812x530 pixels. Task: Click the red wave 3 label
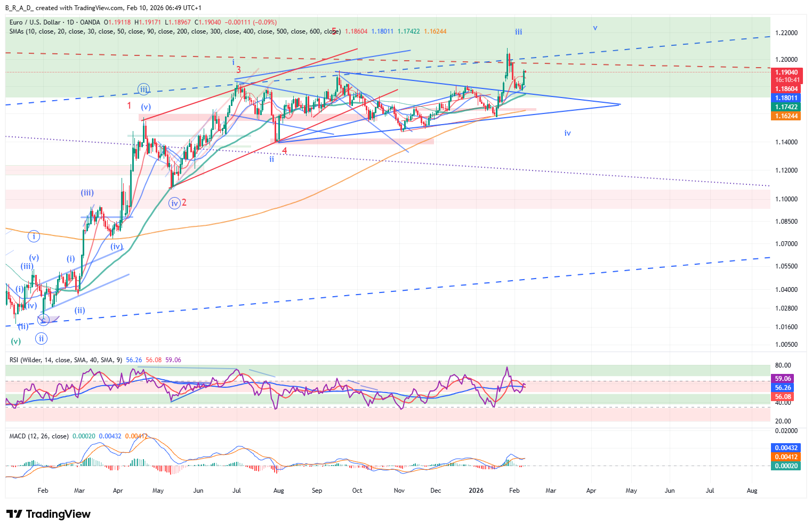[239, 70]
